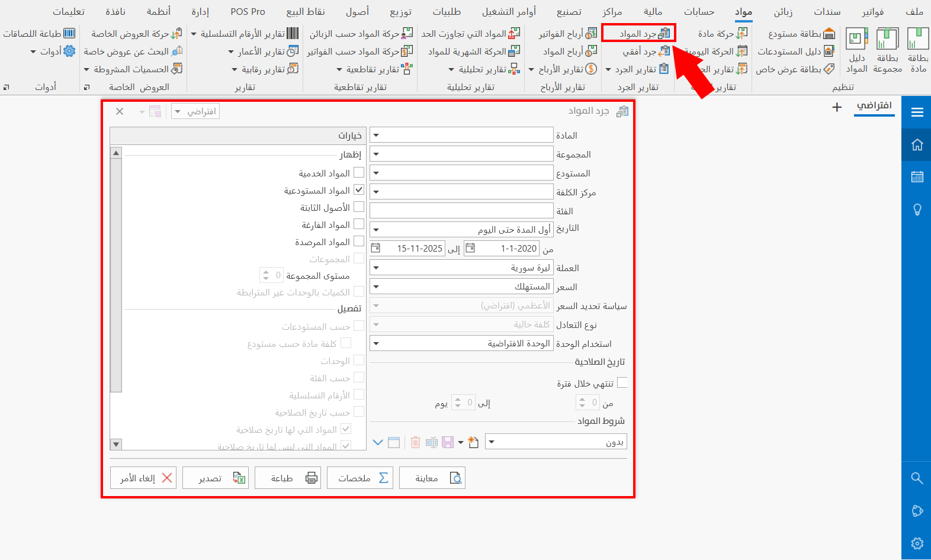Go to the home page from sidebar
Image resolution: width=931 pixels, height=560 pixels.
(x=917, y=144)
